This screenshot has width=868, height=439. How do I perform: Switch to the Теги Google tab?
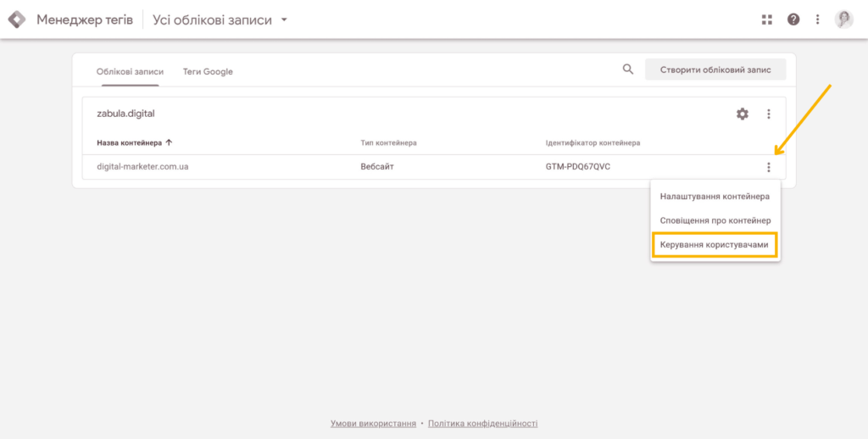tap(208, 72)
